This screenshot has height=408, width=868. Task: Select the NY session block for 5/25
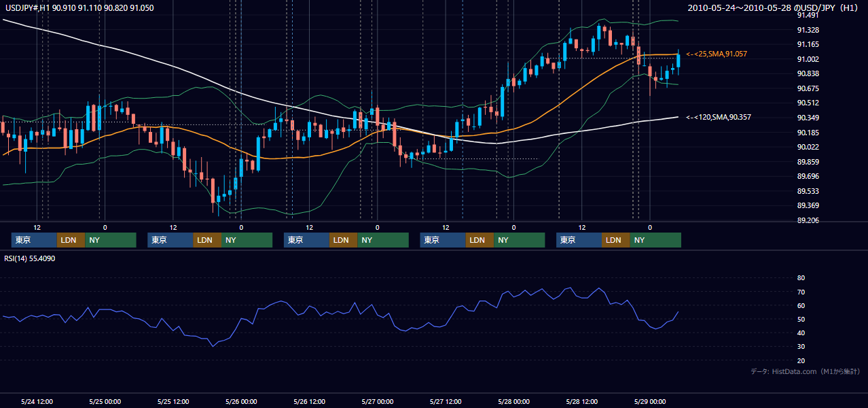(x=247, y=240)
